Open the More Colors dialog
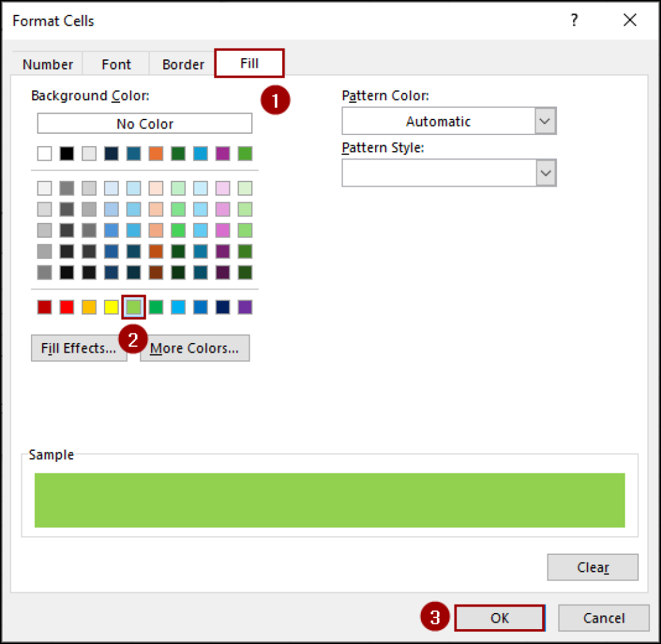Viewport: 661px width, 644px height. point(194,348)
